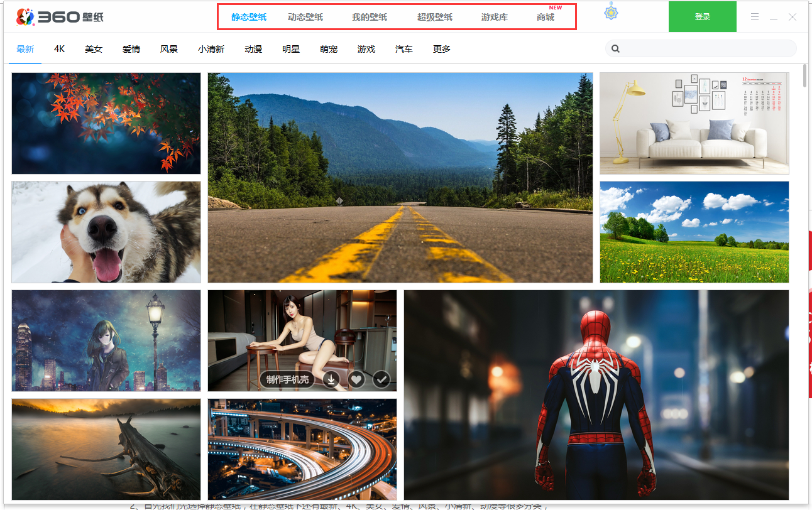Open the 动漫 category
The width and height of the screenshot is (812, 510).
coord(253,49)
